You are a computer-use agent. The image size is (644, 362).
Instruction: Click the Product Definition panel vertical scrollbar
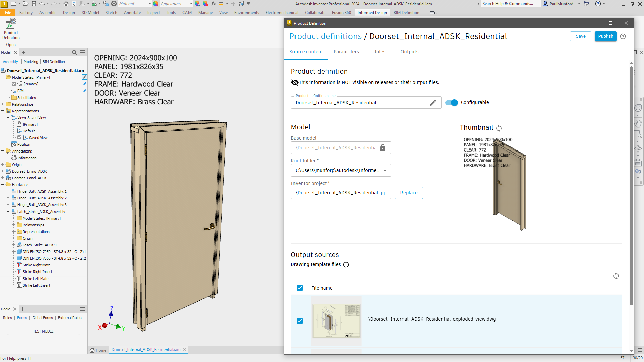click(631, 184)
